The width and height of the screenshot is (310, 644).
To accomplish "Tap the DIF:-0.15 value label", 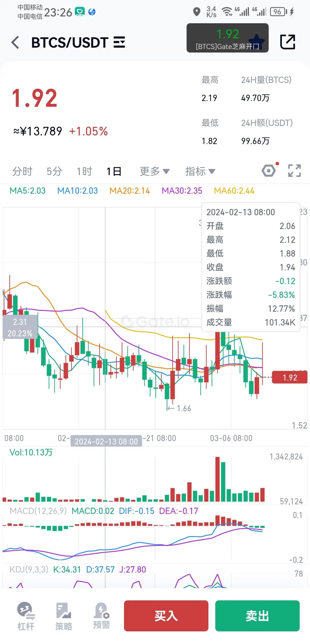I will pos(137,511).
